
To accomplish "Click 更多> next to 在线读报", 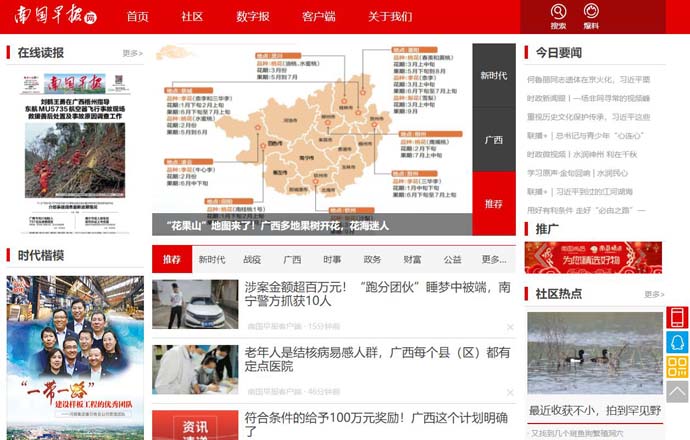I will click(x=132, y=53).
